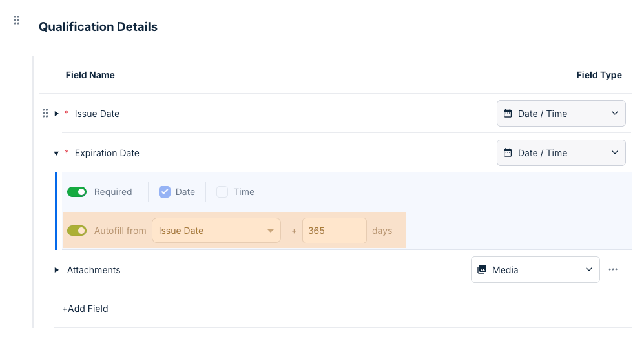
Task: Open the more options ellipsis for Attachments
Action: 613,269
